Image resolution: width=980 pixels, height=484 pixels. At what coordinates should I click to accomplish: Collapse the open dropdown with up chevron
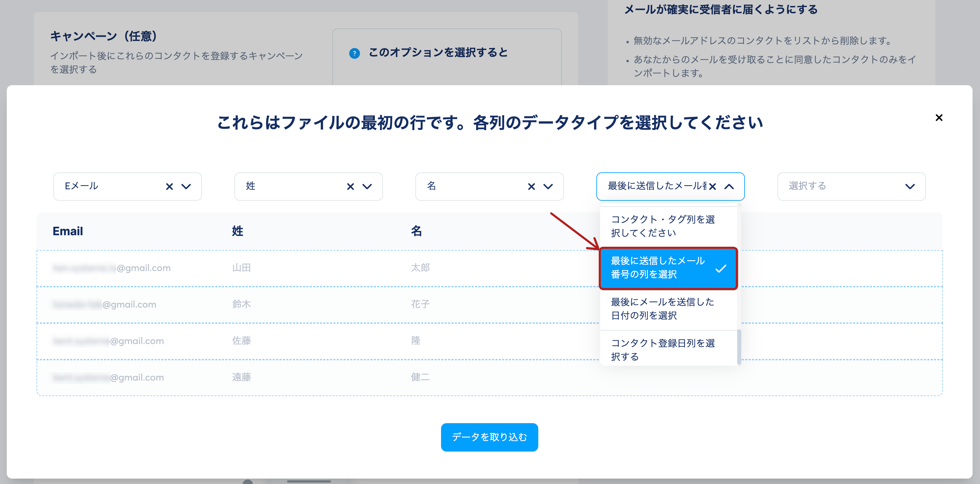(729, 187)
